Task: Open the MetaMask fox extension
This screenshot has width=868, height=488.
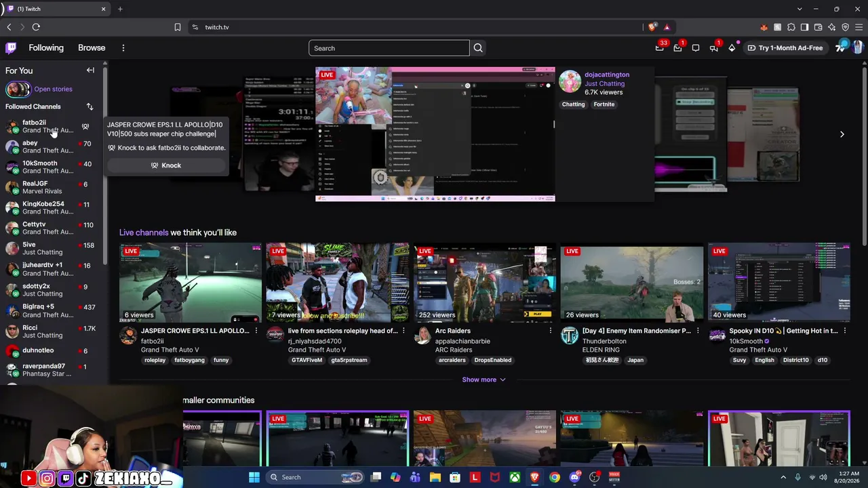Action: pos(764,27)
